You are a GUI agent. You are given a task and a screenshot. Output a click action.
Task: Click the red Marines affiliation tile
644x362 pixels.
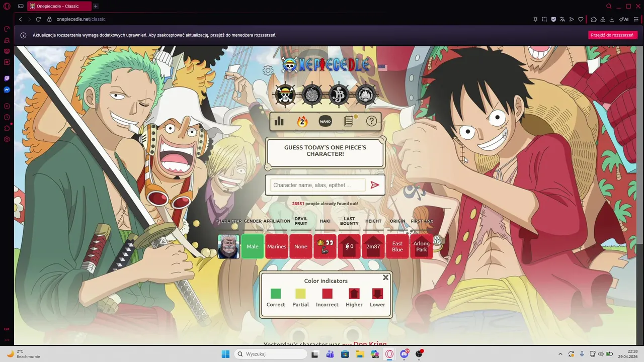(x=277, y=246)
